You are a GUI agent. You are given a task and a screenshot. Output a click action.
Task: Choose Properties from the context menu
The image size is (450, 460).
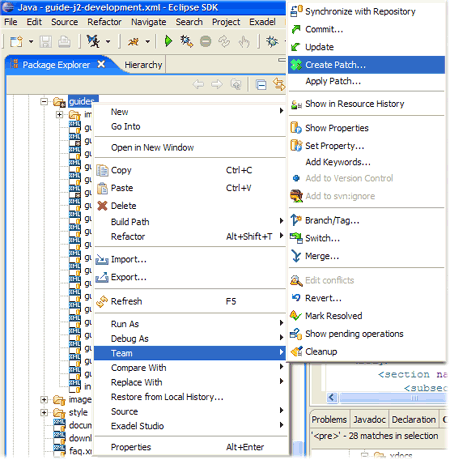point(190,447)
